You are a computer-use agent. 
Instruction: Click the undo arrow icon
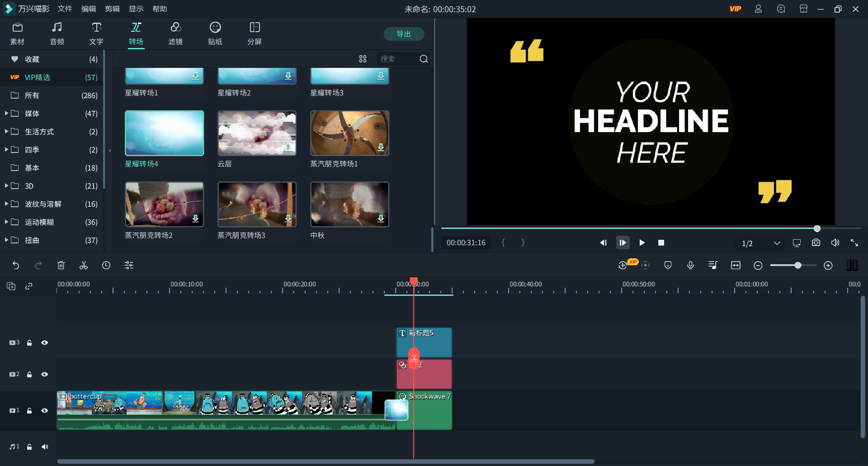(16, 266)
